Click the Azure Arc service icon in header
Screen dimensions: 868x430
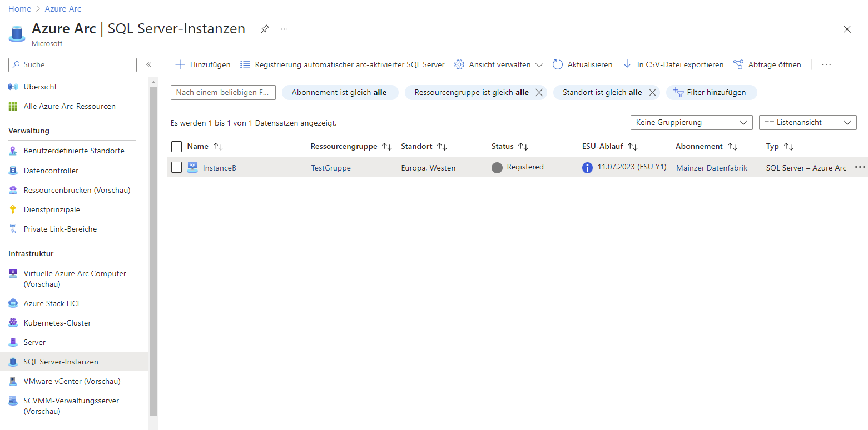click(x=17, y=33)
